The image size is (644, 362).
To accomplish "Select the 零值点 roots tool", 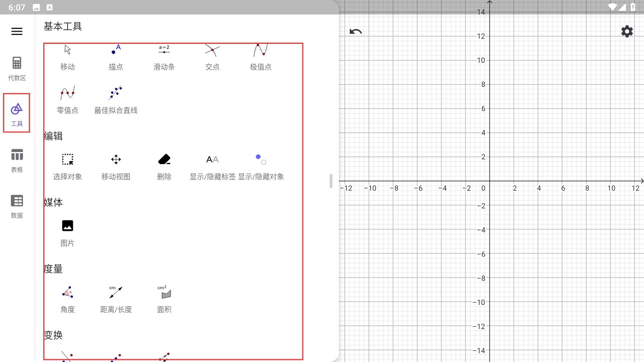I will [68, 100].
